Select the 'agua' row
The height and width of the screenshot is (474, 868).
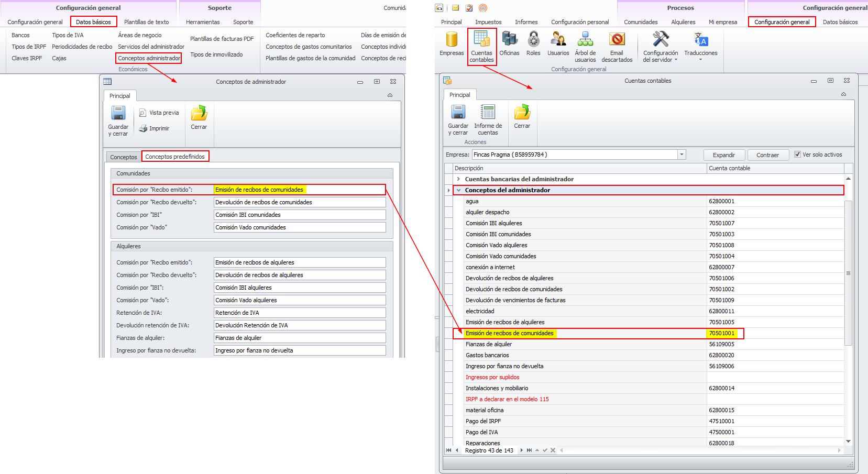click(x=649, y=201)
